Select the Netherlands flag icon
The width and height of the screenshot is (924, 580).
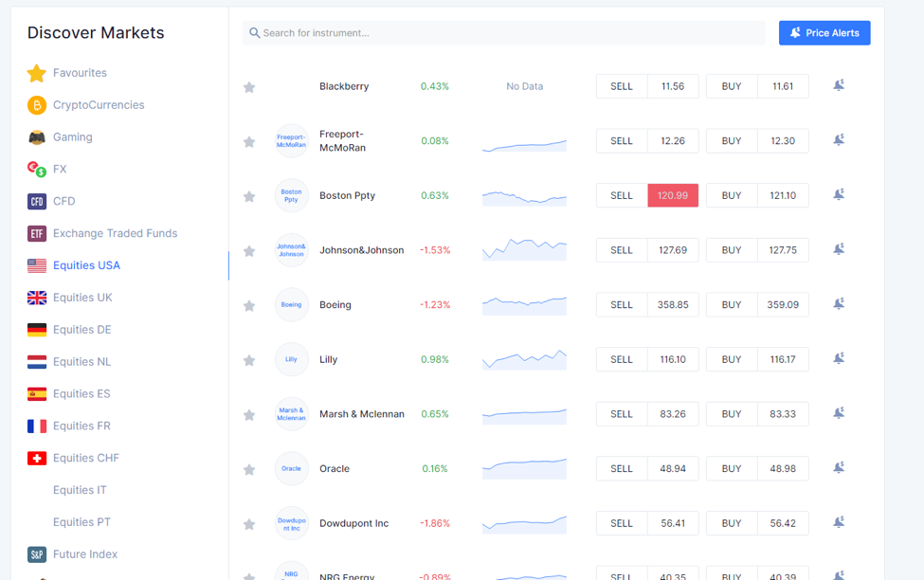point(37,362)
